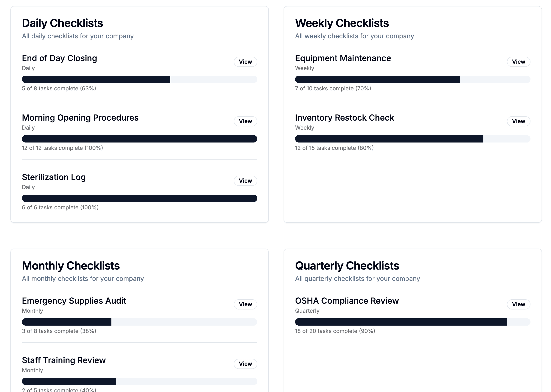Click the End of Day Closing progress bar
551x392 pixels.
[139, 79]
